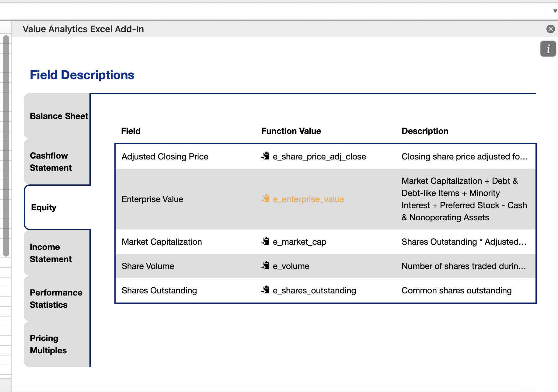This screenshot has width=558, height=392.
Task: Open the info panel
Action: 548,49
